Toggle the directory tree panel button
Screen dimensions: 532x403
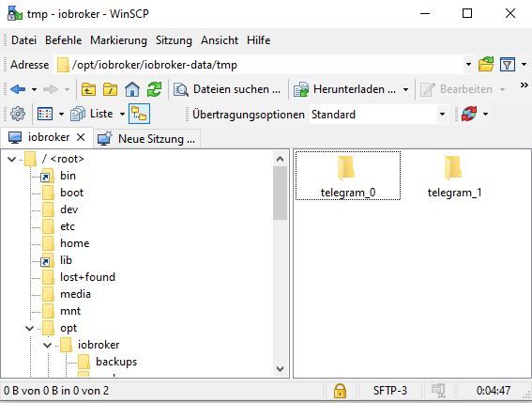coord(139,114)
